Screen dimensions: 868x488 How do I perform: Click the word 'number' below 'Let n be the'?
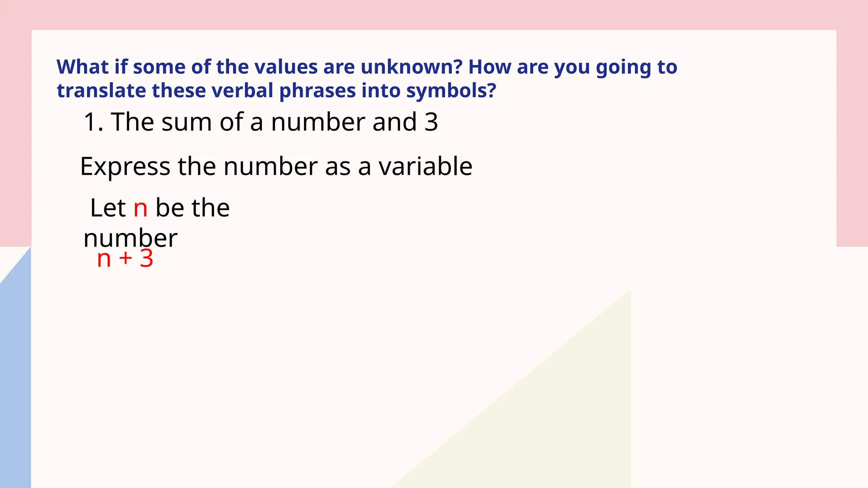(x=131, y=238)
